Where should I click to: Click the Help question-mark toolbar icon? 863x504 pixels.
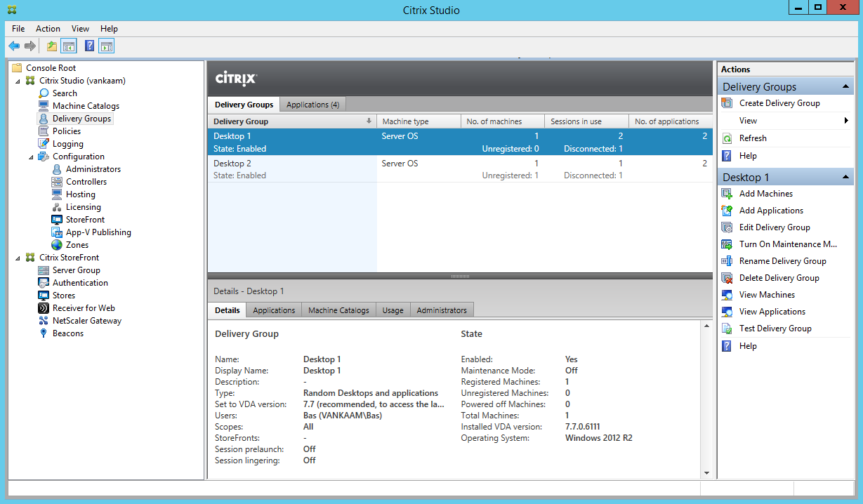point(89,46)
